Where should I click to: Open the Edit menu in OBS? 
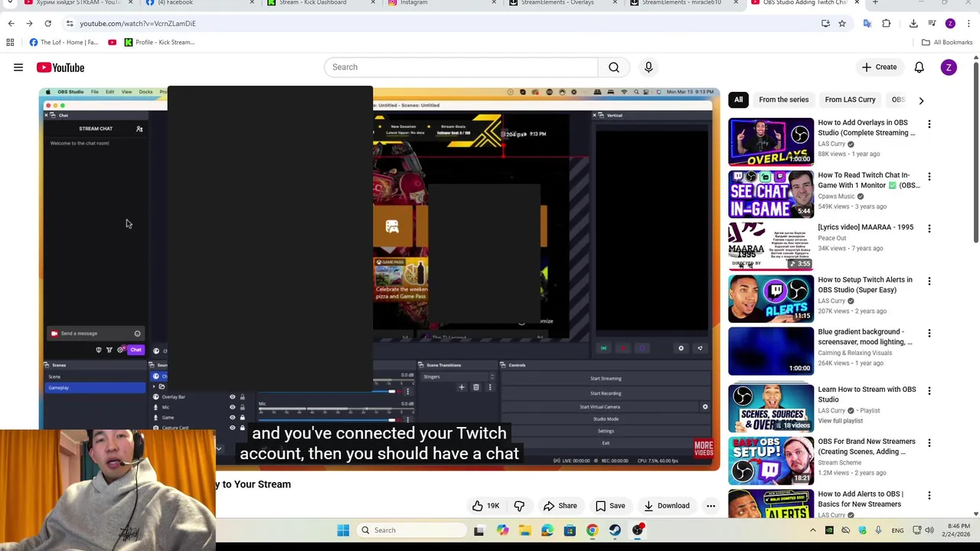click(109, 92)
